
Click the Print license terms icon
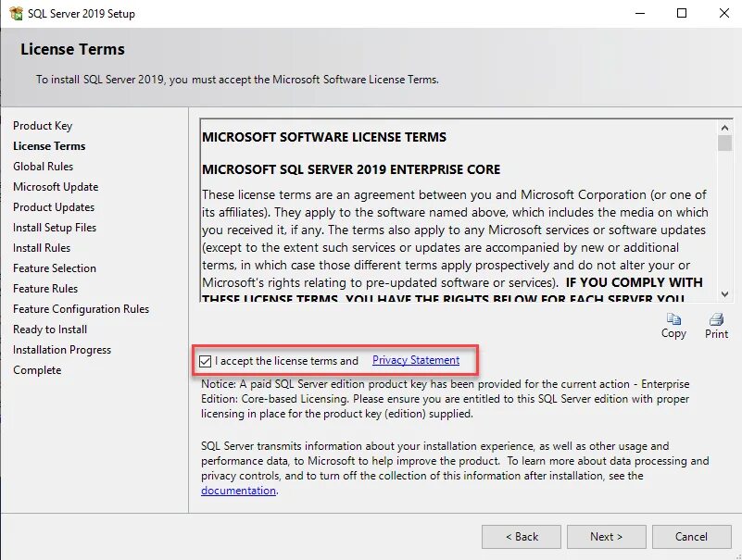(716, 319)
